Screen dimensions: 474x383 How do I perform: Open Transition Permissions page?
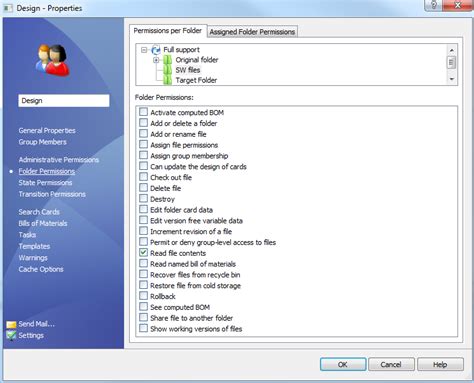(x=52, y=194)
